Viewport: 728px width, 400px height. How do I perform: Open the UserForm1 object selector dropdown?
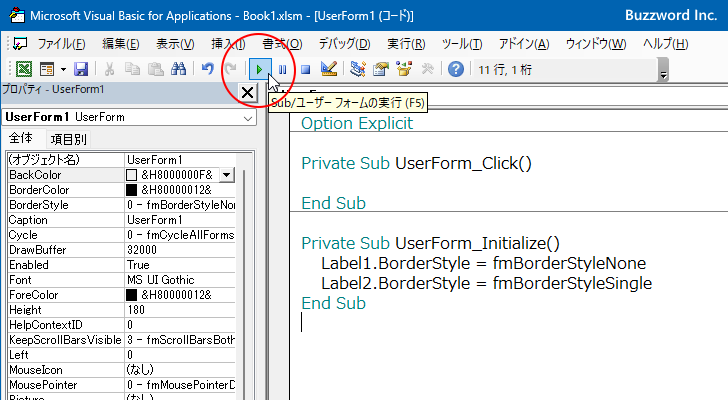pyautogui.click(x=248, y=118)
